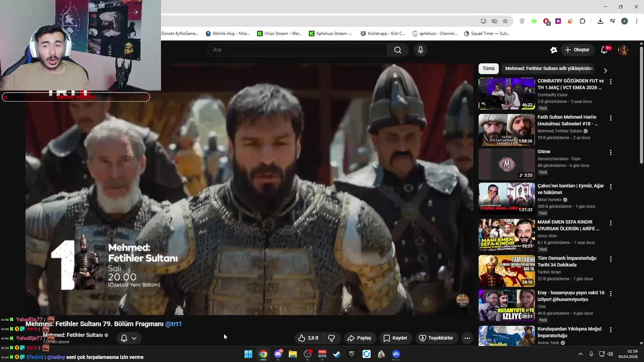
Task: Open more actions three-dot menu under video
Action: point(467,338)
